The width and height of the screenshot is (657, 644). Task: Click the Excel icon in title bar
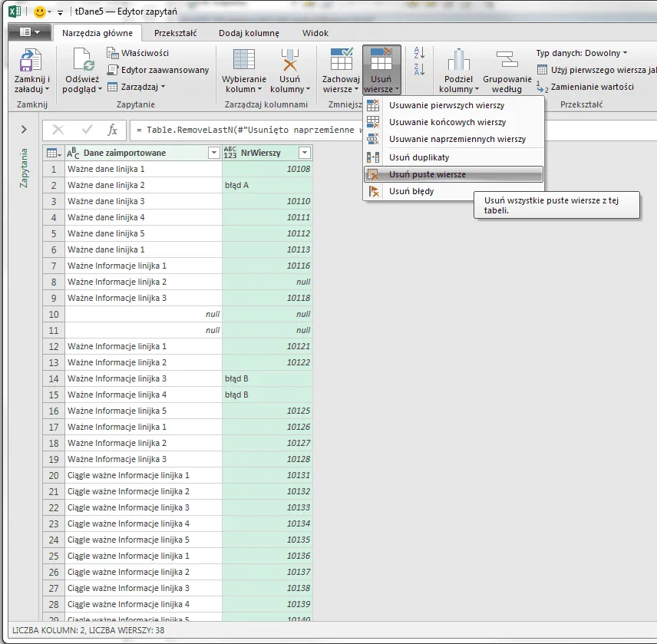click(x=15, y=12)
